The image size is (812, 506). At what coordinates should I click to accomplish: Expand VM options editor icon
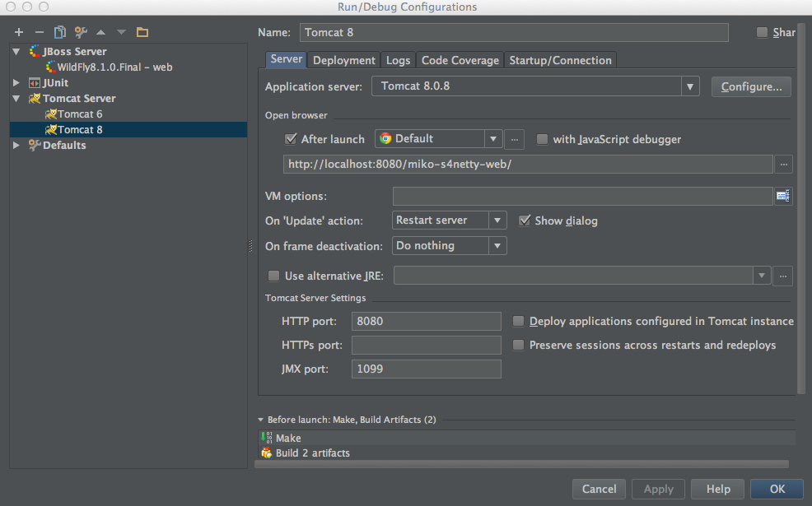point(783,196)
